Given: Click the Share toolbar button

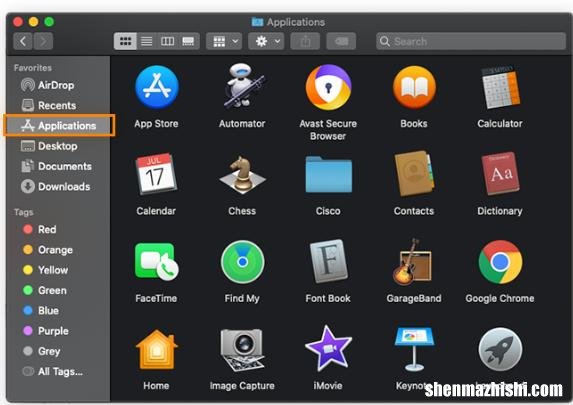Looking at the screenshot, I should pos(305,41).
